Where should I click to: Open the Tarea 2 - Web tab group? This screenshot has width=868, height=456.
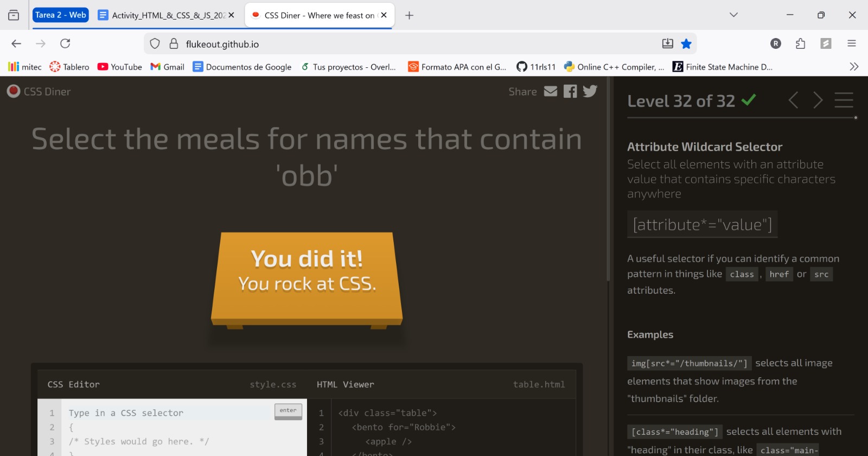point(60,15)
